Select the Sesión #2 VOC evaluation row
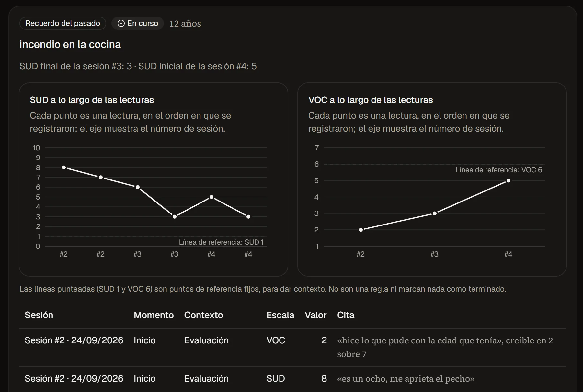 click(293, 347)
